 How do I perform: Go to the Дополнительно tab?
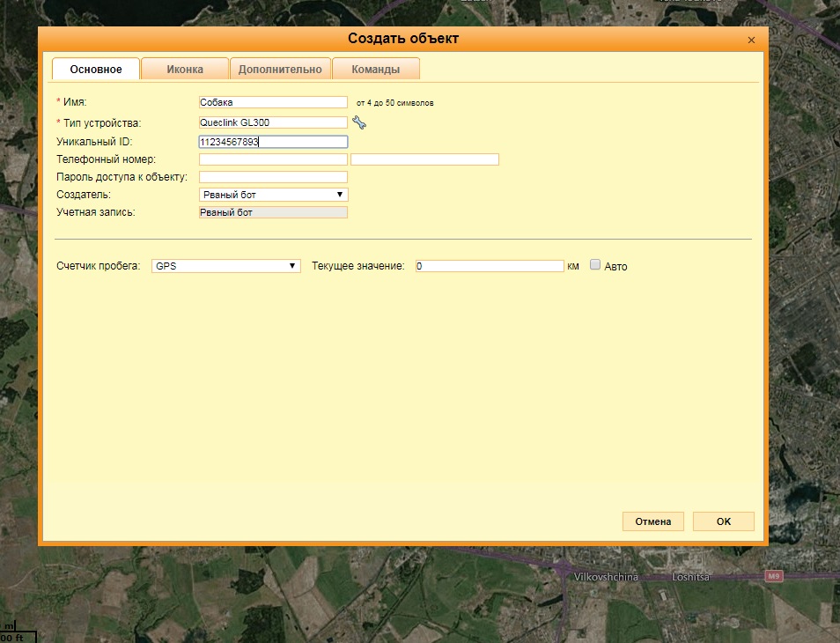point(280,70)
